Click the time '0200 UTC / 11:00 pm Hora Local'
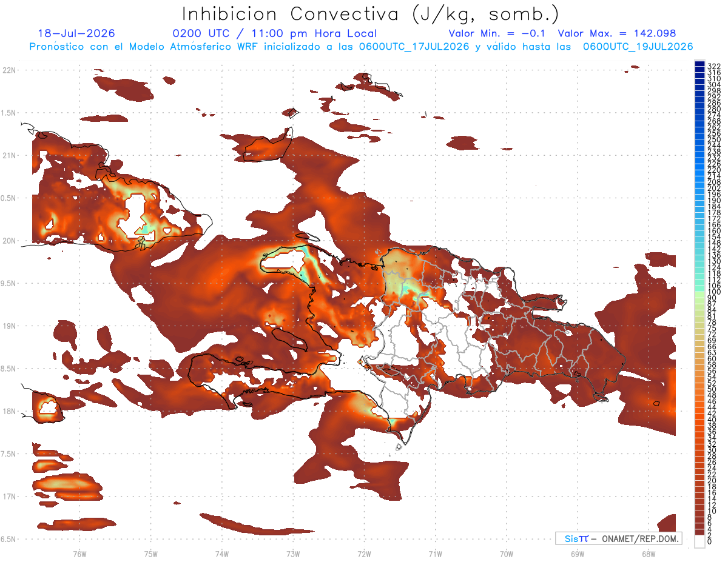 coord(274,33)
